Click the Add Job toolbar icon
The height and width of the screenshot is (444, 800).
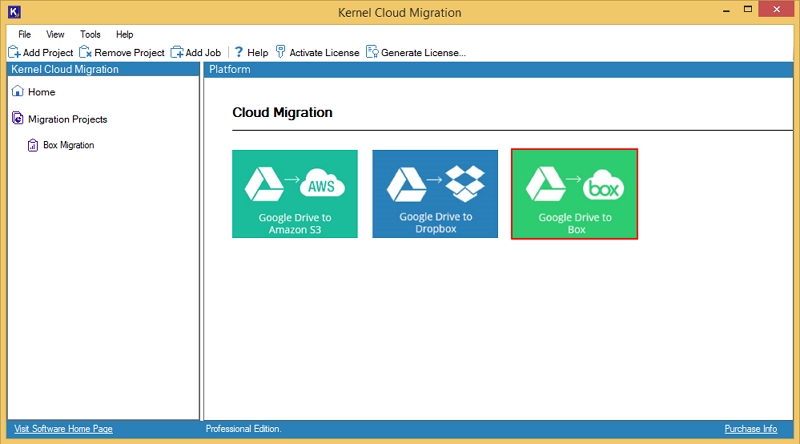pos(177,52)
